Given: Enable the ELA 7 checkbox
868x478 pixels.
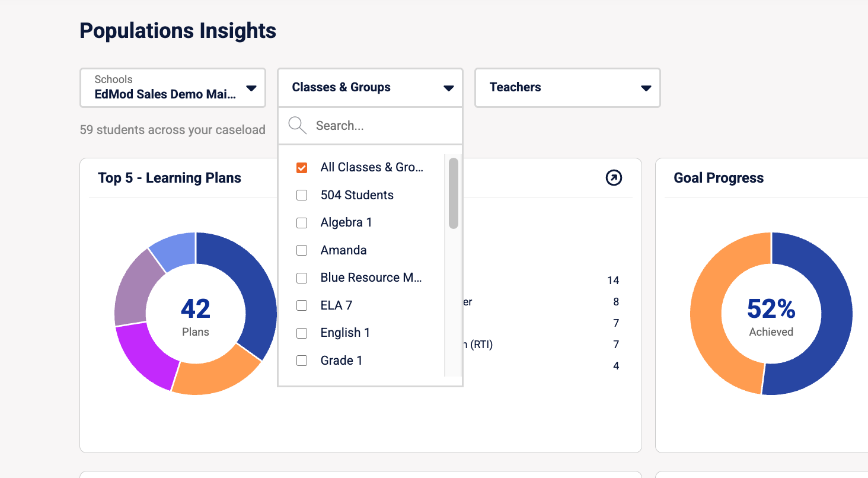Looking at the screenshot, I should click(302, 305).
